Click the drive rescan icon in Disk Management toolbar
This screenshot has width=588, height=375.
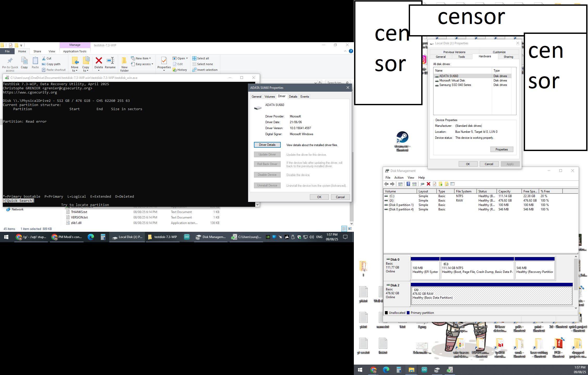coord(422,184)
